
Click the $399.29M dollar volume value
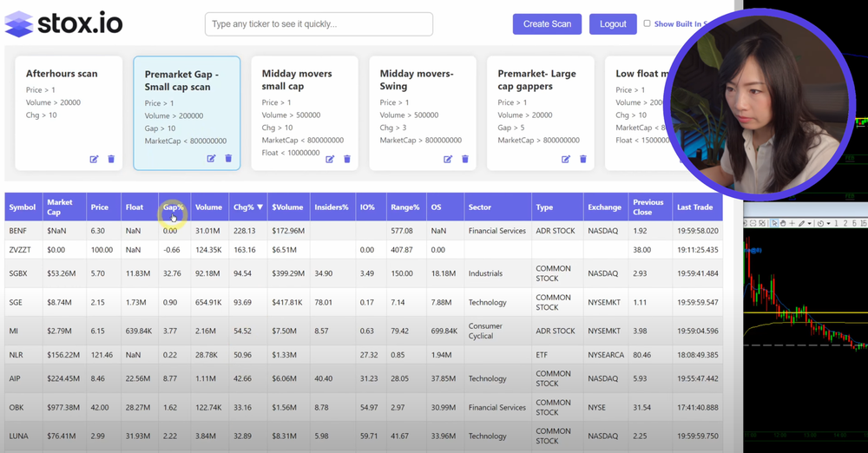pyautogui.click(x=288, y=273)
